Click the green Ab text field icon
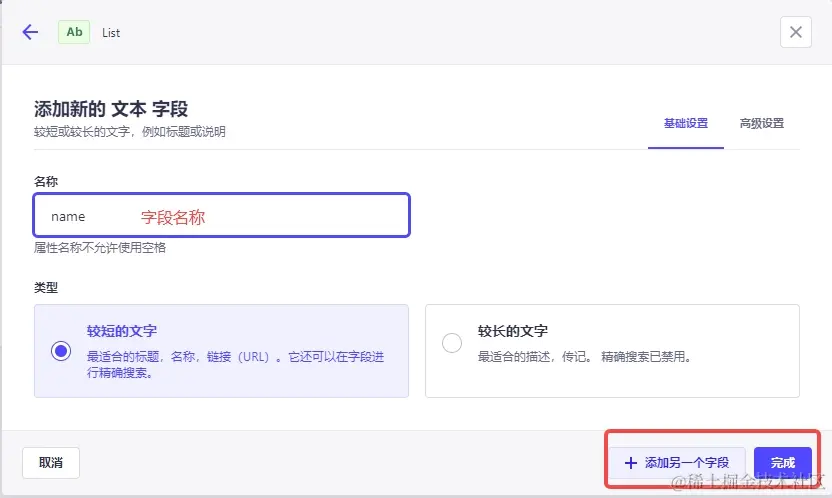This screenshot has height=498, width=832. pyautogui.click(x=74, y=32)
